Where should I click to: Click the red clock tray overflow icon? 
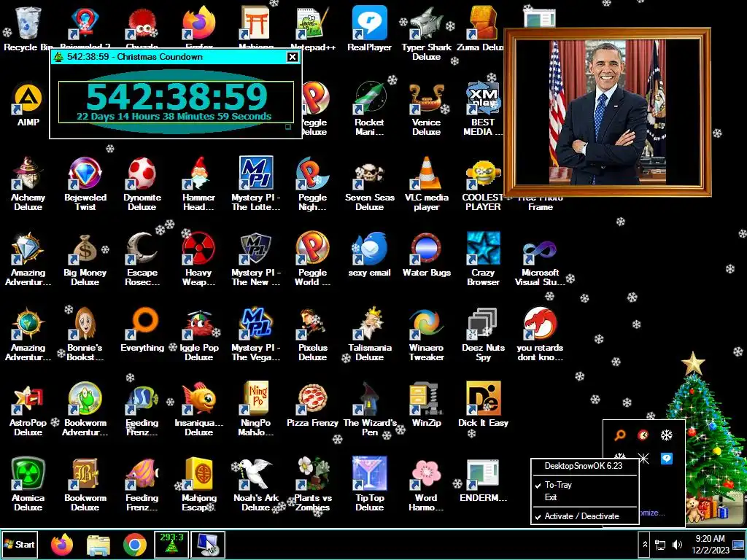(643, 435)
